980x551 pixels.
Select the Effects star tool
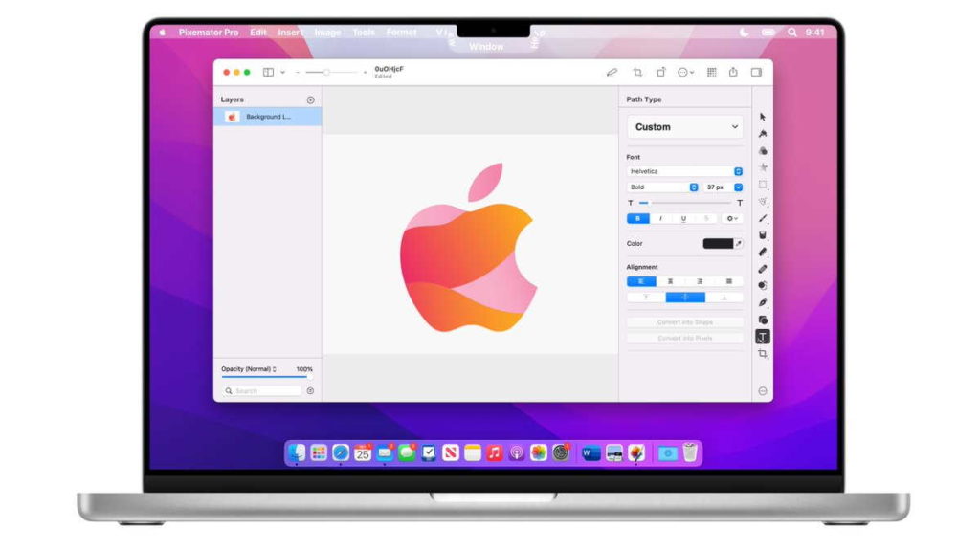pyautogui.click(x=763, y=167)
